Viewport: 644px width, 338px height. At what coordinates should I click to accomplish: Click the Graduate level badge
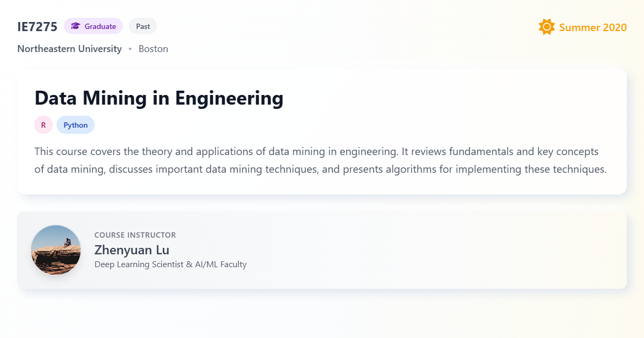[x=93, y=26]
